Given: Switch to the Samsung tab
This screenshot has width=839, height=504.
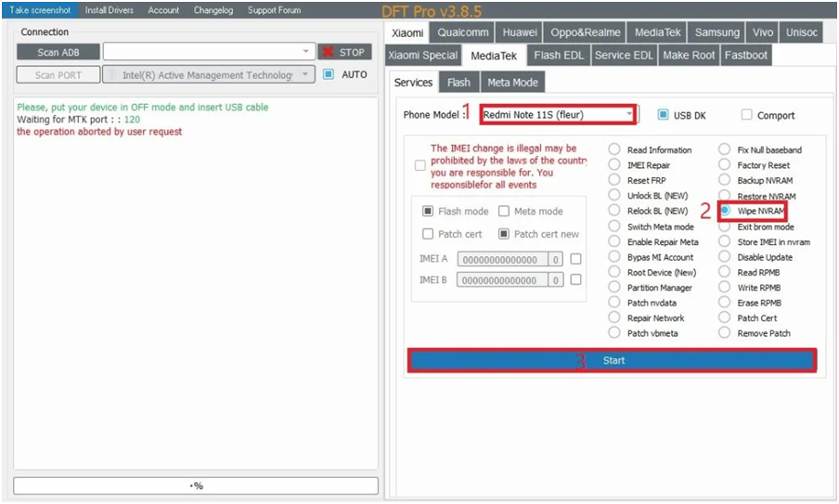Looking at the screenshot, I should pos(717,32).
